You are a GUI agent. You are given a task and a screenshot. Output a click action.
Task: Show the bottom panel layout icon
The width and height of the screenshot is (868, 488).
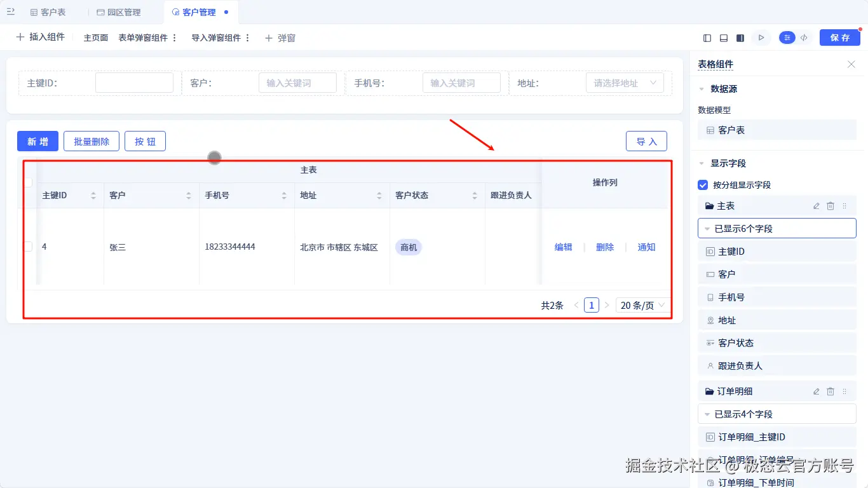coord(724,38)
